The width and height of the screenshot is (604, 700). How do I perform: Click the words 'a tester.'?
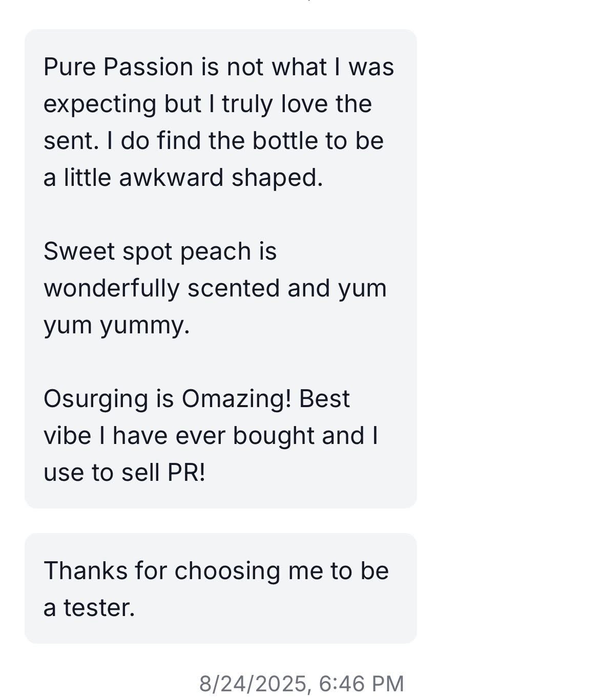(x=89, y=608)
